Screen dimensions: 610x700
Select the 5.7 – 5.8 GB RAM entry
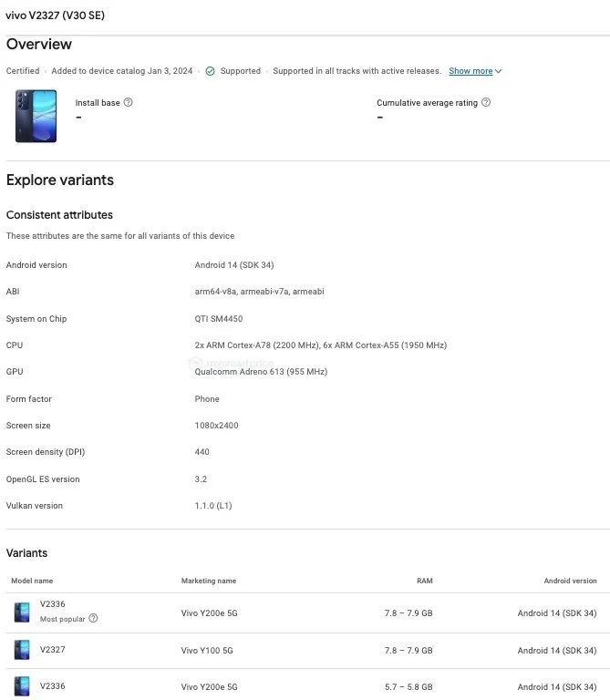pos(408,686)
